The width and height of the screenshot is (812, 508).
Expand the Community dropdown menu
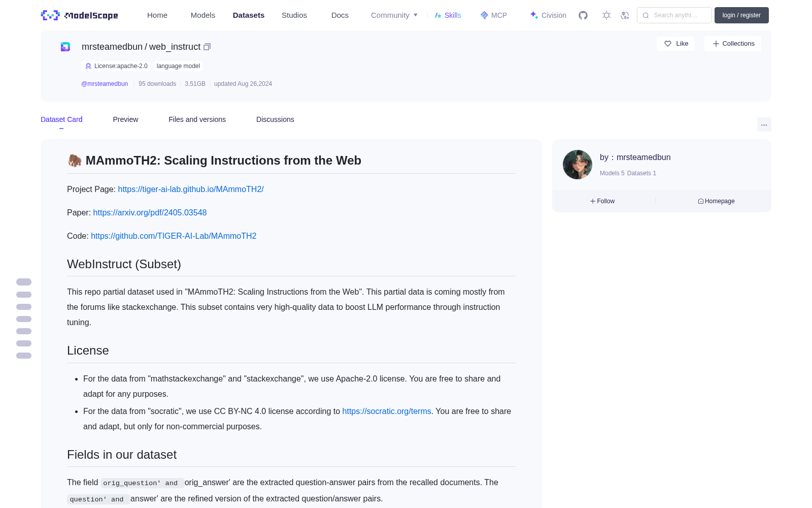[x=394, y=15]
